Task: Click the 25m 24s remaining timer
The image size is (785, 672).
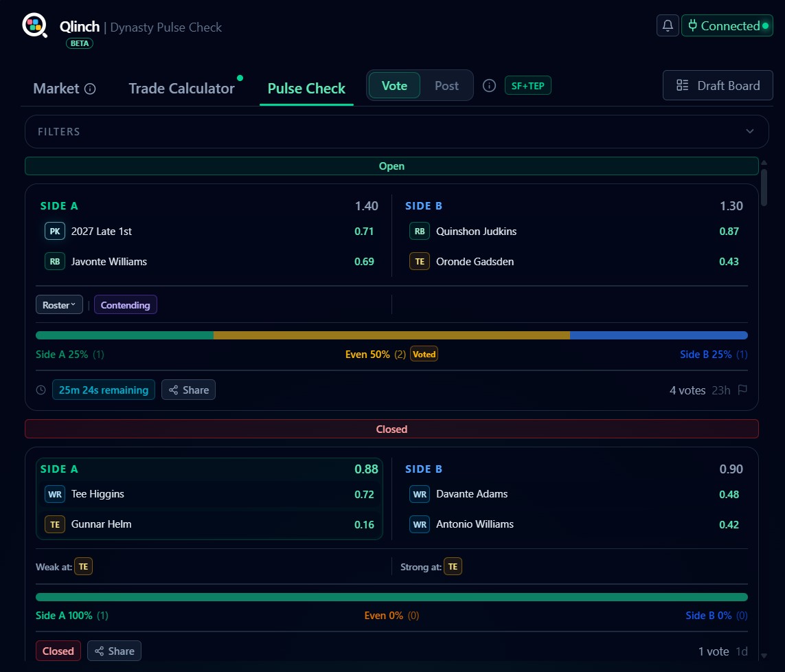Action: [104, 390]
